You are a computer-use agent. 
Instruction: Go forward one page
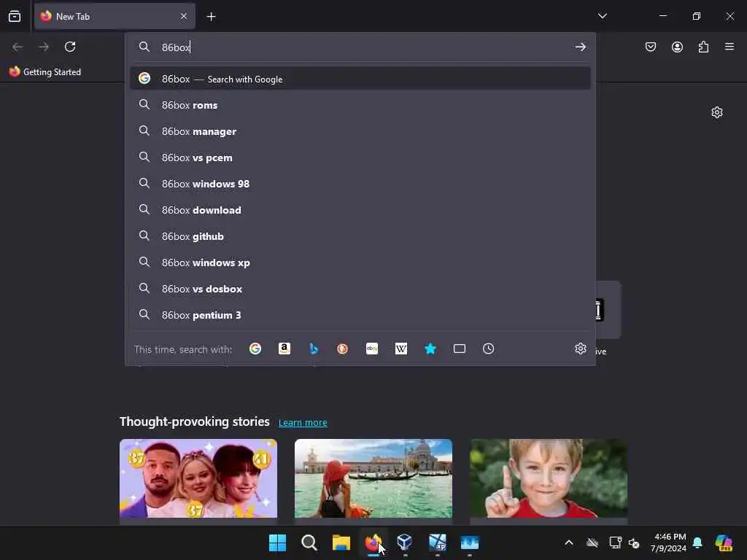tap(43, 47)
